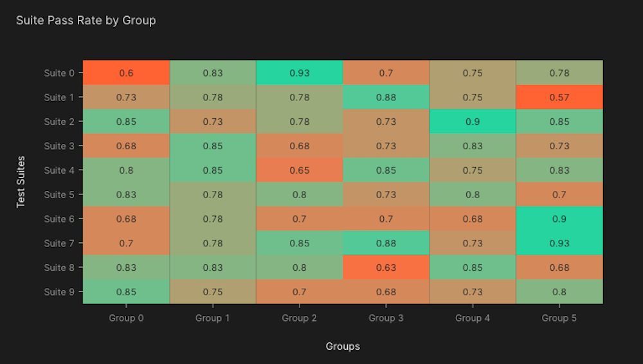Click the Suite 5 row label
This screenshot has height=364, width=643.
59,194
